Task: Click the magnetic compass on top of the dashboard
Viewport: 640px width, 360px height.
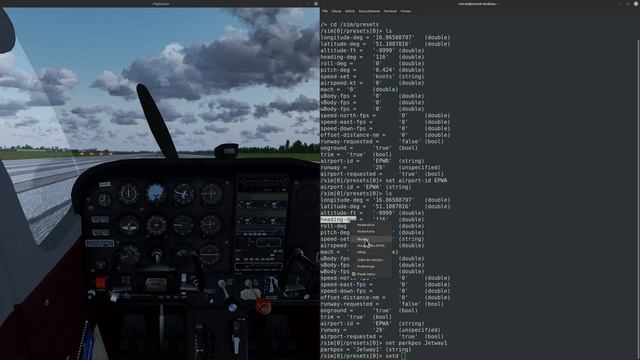Action: click(x=227, y=151)
